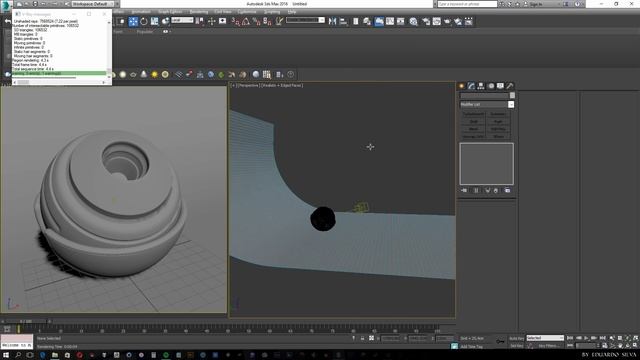Activate the Select and Scale tool
Viewport: 640px width, 360px height.
(x=154, y=21)
